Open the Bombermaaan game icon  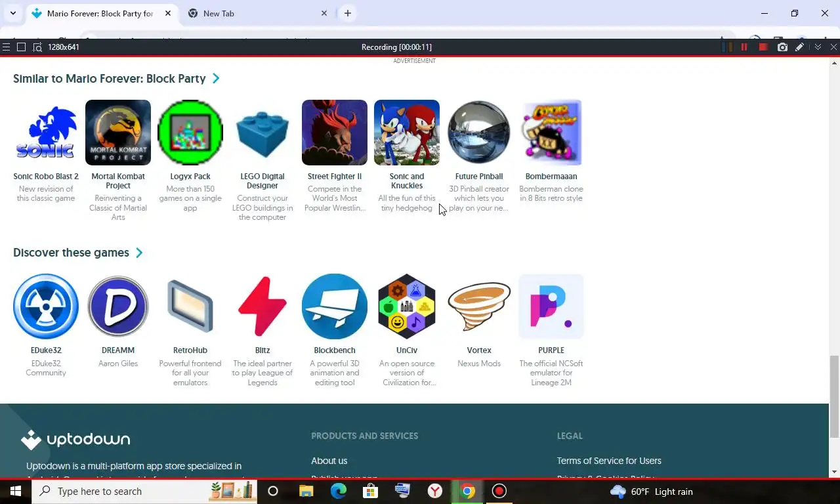[x=551, y=133]
